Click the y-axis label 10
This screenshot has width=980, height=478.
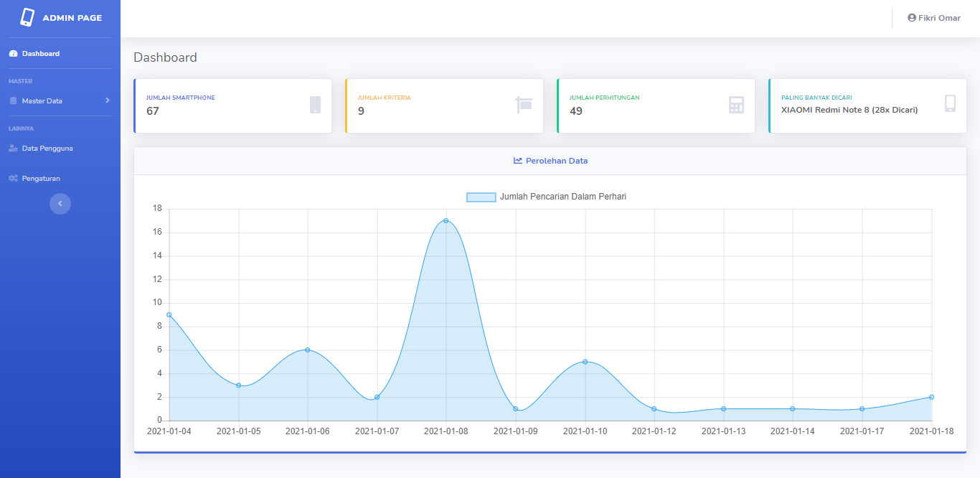(x=157, y=303)
